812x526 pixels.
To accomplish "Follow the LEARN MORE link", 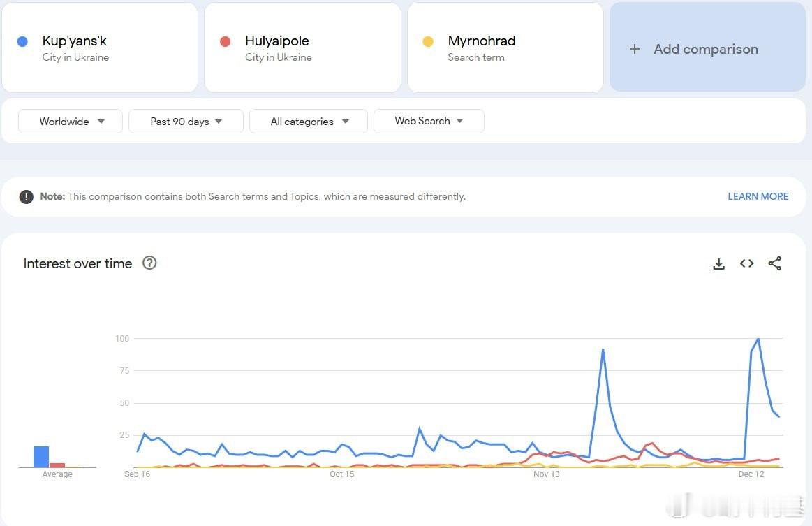I will pyautogui.click(x=758, y=196).
